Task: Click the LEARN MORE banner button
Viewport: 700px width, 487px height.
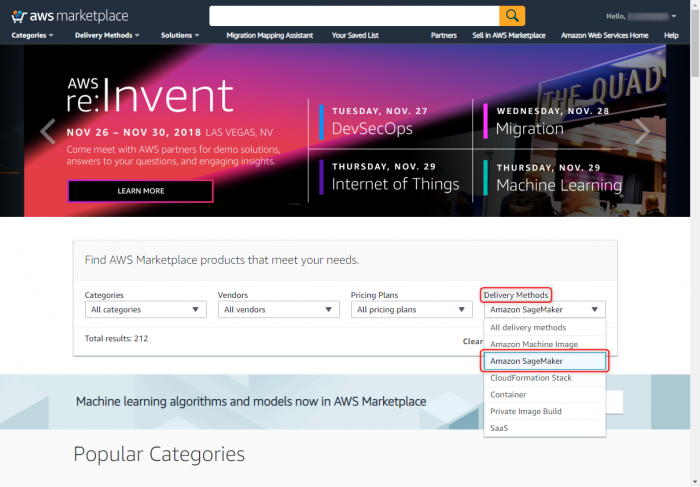Action: click(141, 191)
